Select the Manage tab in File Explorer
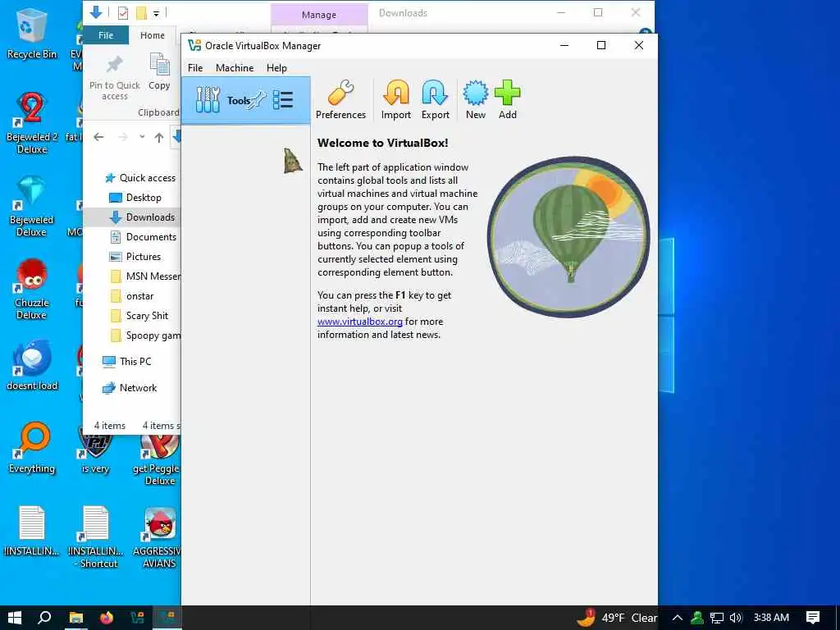Image resolution: width=840 pixels, height=630 pixels. (319, 15)
